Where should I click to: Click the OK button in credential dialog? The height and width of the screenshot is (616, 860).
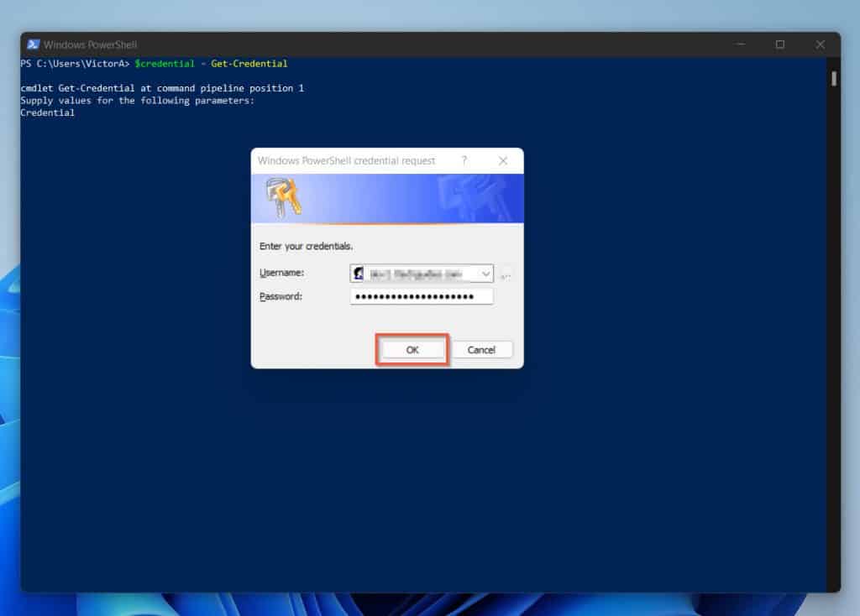point(412,350)
